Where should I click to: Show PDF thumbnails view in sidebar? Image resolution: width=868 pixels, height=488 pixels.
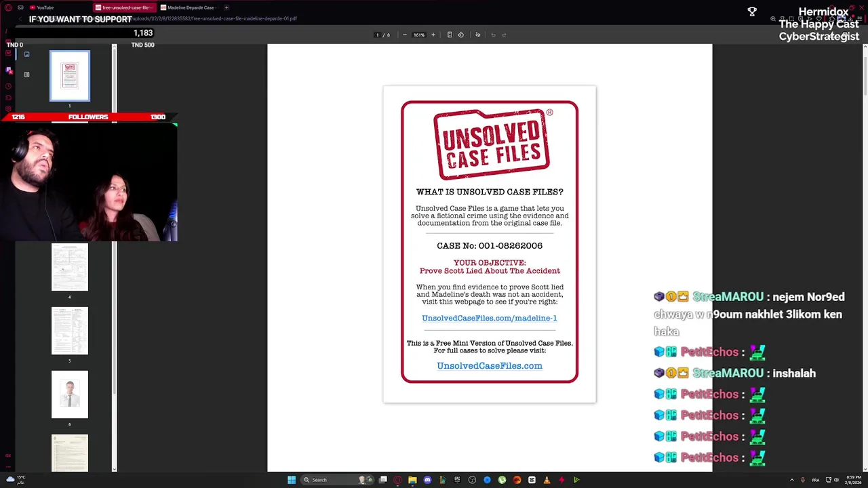click(26, 54)
